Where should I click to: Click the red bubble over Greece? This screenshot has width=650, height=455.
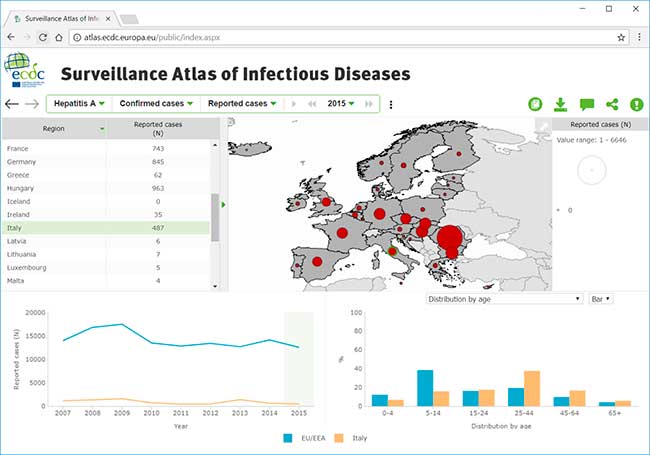tap(435, 266)
